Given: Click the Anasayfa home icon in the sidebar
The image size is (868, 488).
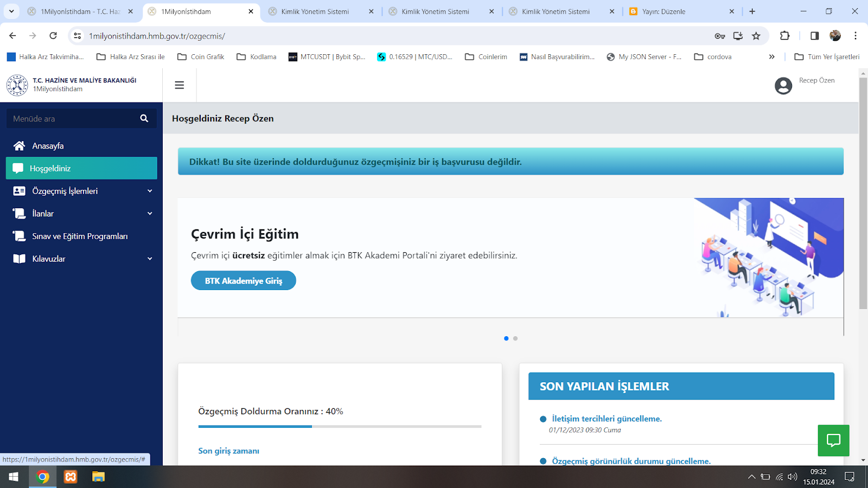Looking at the screenshot, I should (x=19, y=146).
